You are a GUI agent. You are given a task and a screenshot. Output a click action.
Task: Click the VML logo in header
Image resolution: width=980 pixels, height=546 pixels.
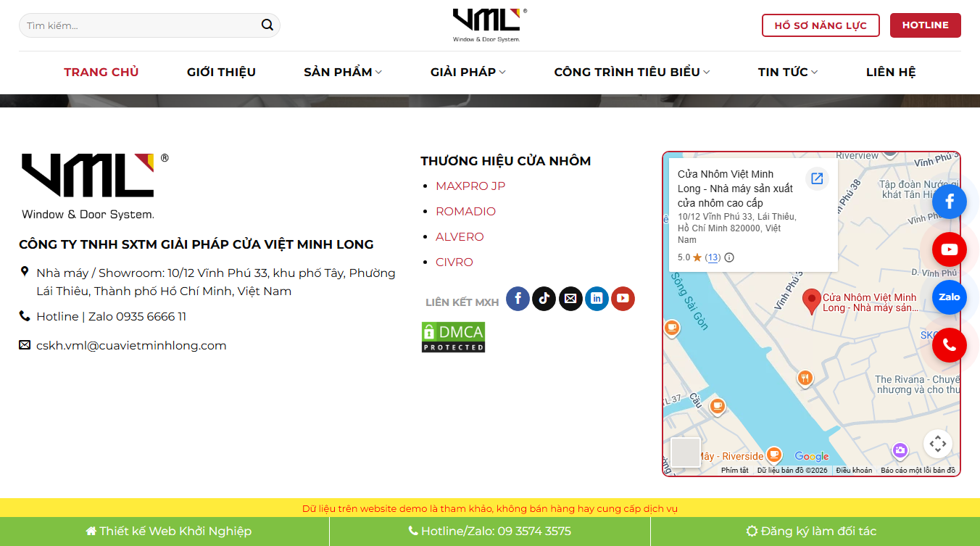tap(489, 25)
